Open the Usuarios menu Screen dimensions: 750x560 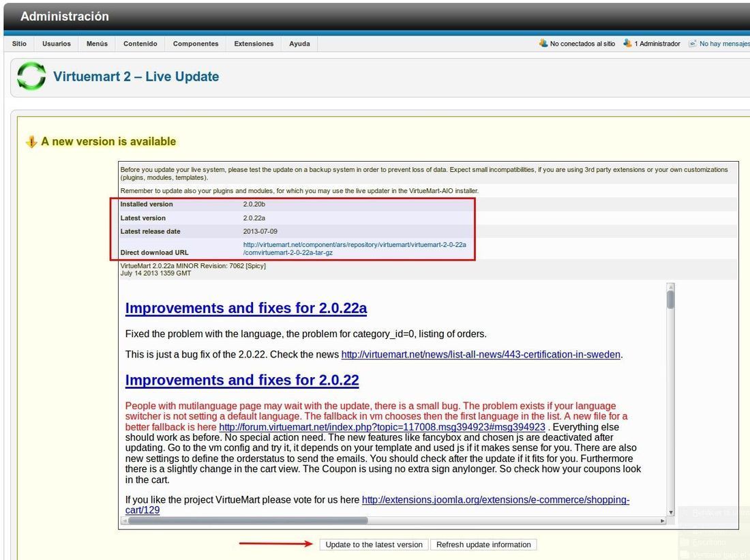pyautogui.click(x=57, y=44)
